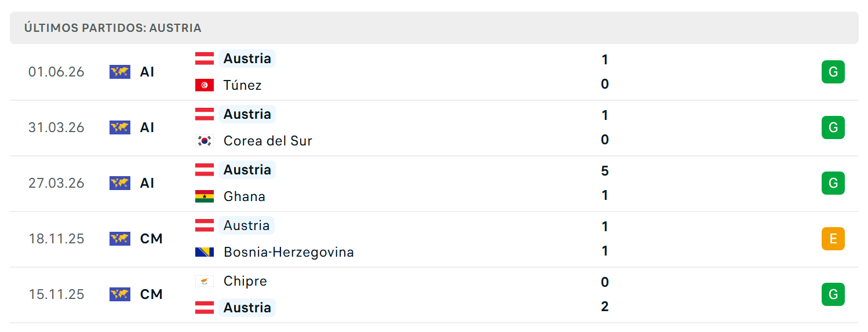This screenshot has width=868, height=332.
Task: Click the Austria flag in Chipre match
Action: coord(205,308)
